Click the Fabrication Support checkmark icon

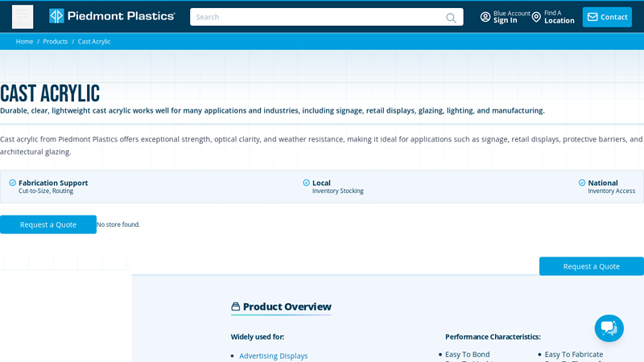pyautogui.click(x=13, y=183)
